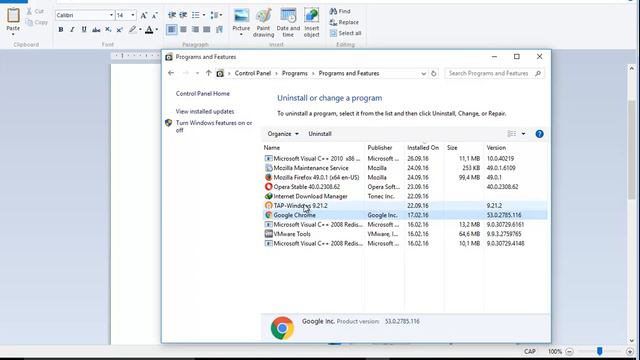The image size is (640, 360).
Task: Open the Calibri font family dropdown
Action: [x=111, y=15]
